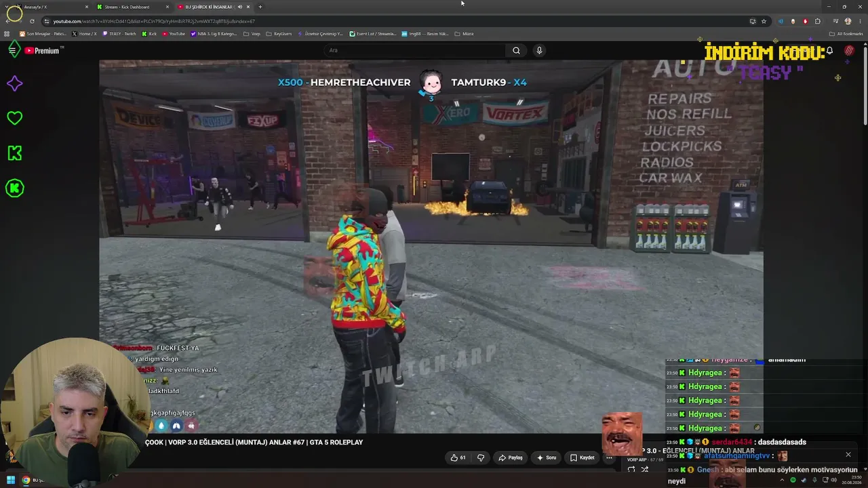Switch to Stream - Kick Dashboard tab
Viewport: 868px width, 488px height.
pyautogui.click(x=132, y=7)
